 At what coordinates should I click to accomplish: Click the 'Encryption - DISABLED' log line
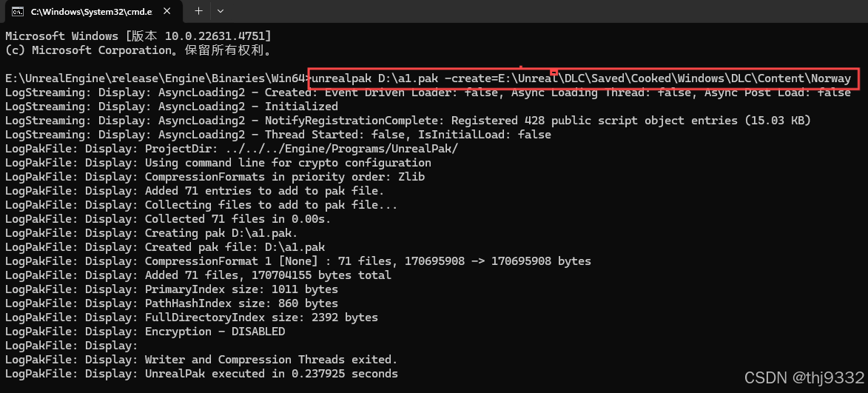coord(144,332)
